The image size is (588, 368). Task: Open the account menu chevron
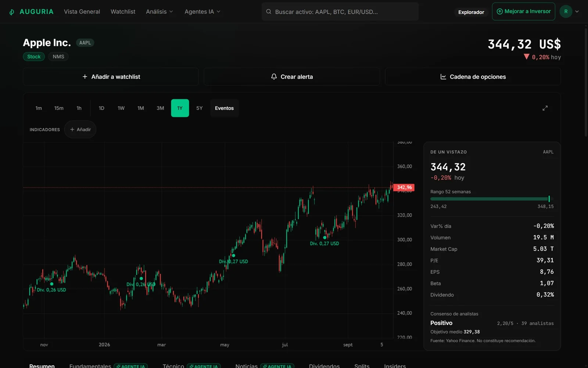click(x=577, y=11)
